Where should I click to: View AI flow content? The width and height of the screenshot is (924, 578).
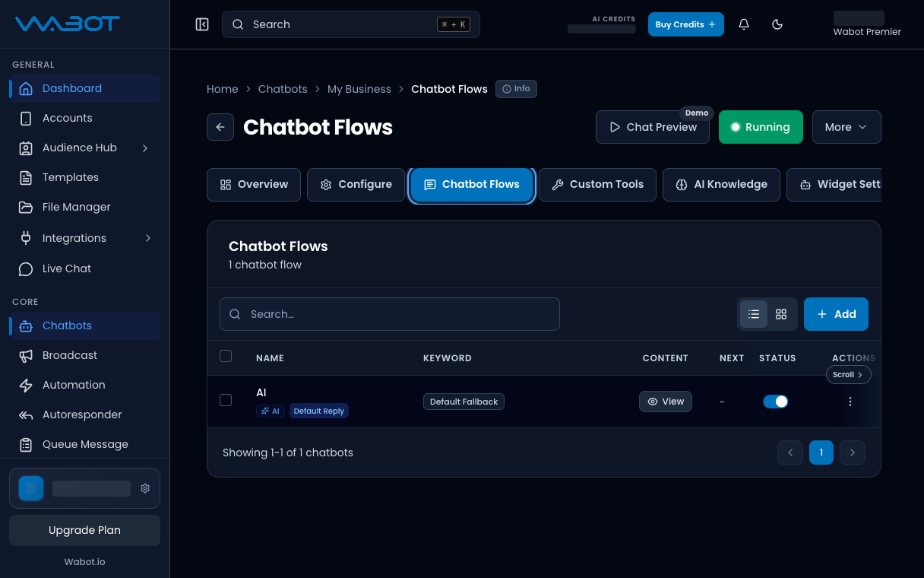click(666, 402)
